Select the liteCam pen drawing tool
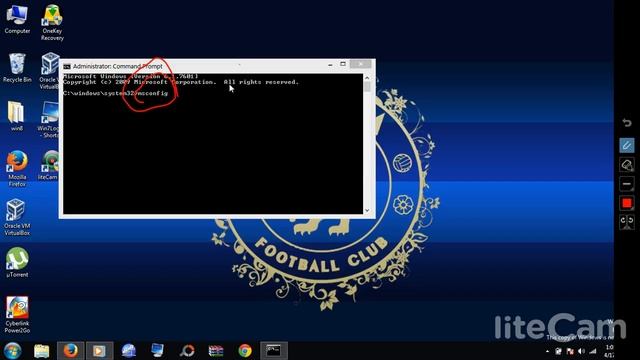This screenshot has height=360, width=640. click(x=627, y=145)
